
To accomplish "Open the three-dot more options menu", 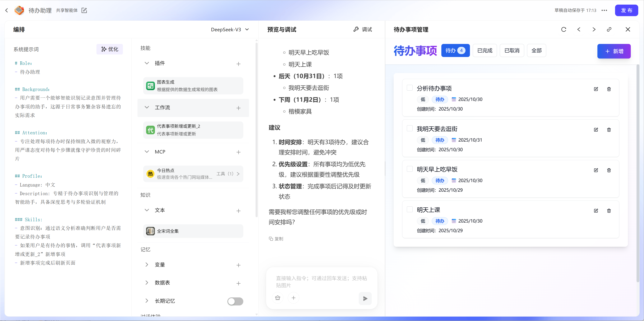I will point(604,11).
